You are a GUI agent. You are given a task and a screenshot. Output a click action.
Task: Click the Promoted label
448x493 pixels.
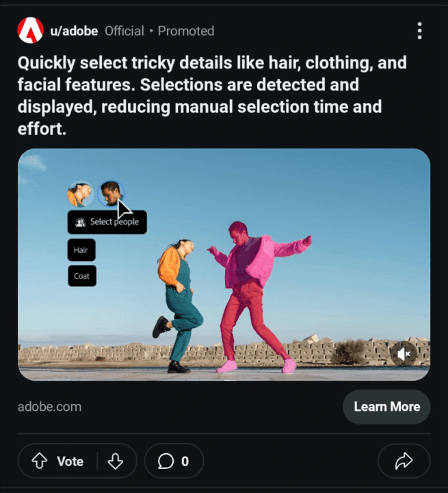(x=186, y=31)
